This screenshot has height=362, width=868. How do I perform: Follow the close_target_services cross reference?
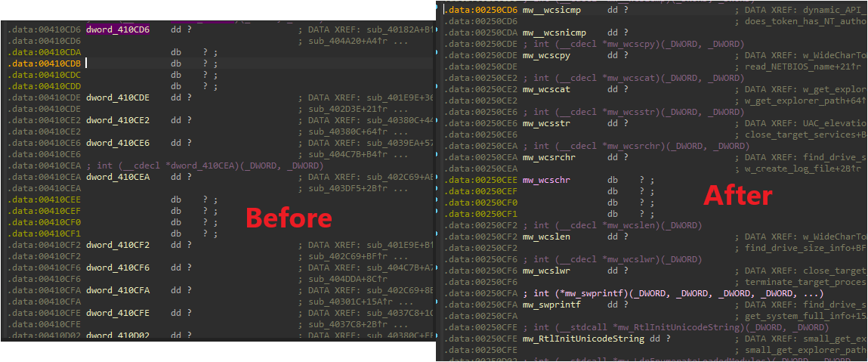806,135
